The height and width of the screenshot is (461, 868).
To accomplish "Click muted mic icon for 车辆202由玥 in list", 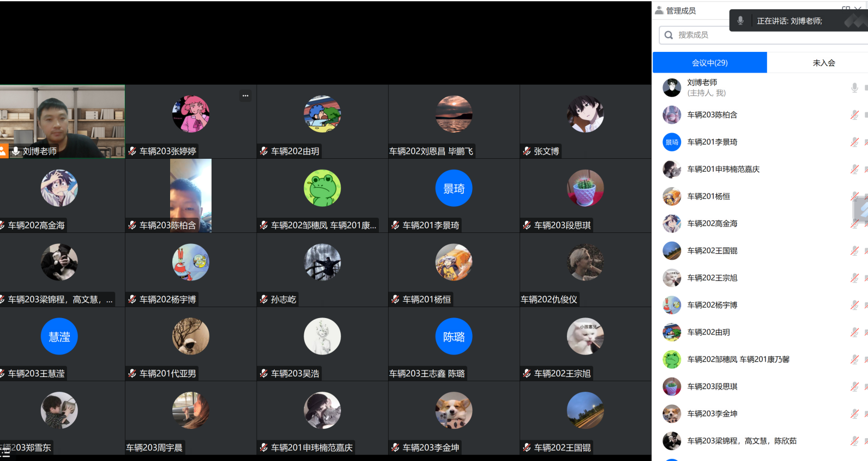I will 854,332.
